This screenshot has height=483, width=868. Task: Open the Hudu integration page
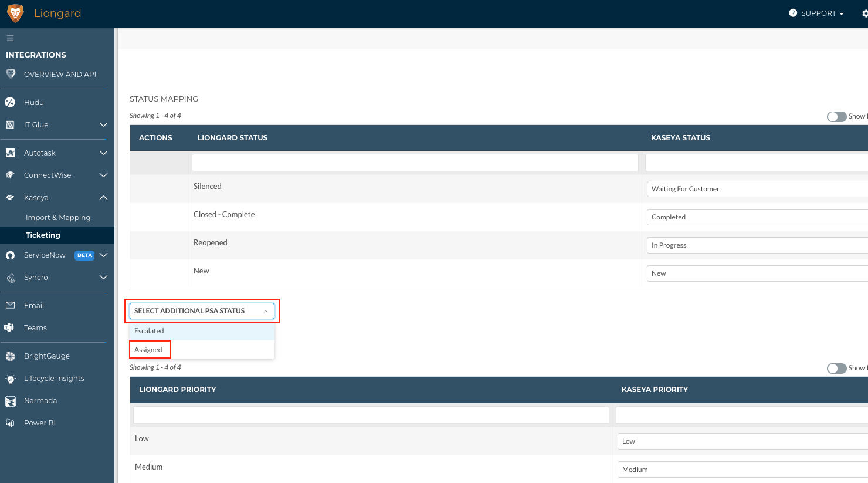pos(34,102)
